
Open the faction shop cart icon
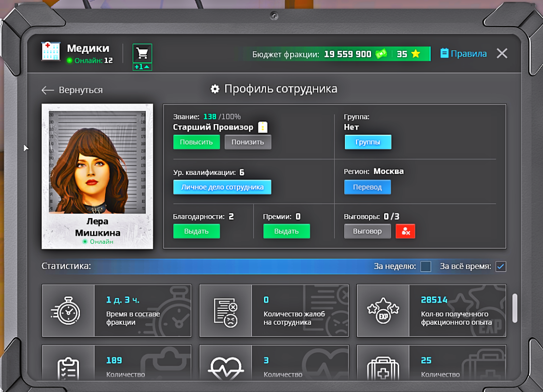coord(142,53)
